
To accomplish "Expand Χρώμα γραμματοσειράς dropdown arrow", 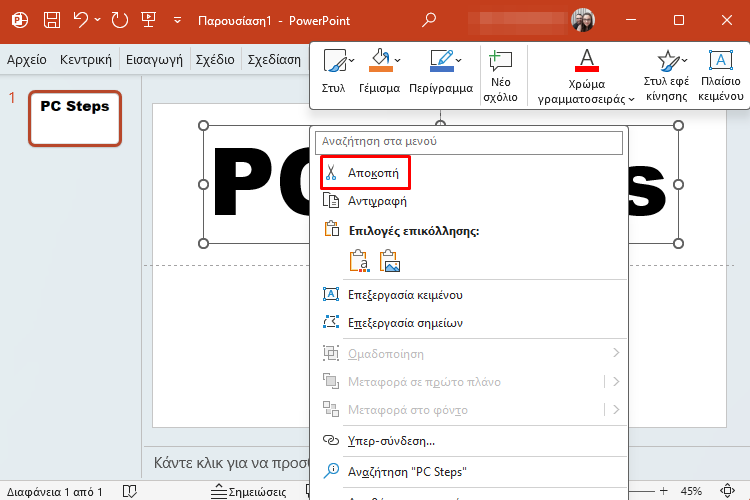I will point(631,99).
